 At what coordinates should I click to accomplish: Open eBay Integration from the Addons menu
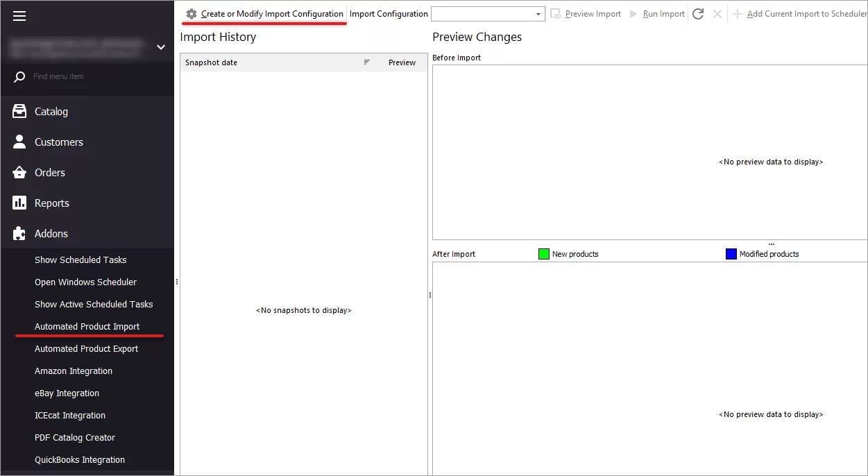coord(67,393)
